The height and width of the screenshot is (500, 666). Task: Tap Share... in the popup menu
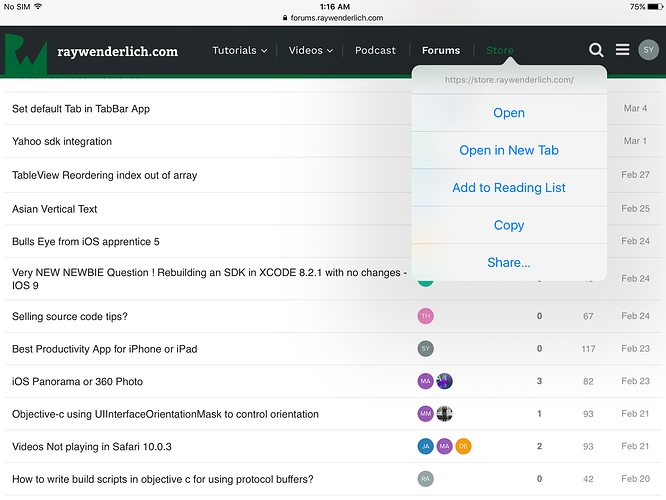coord(509,262)
